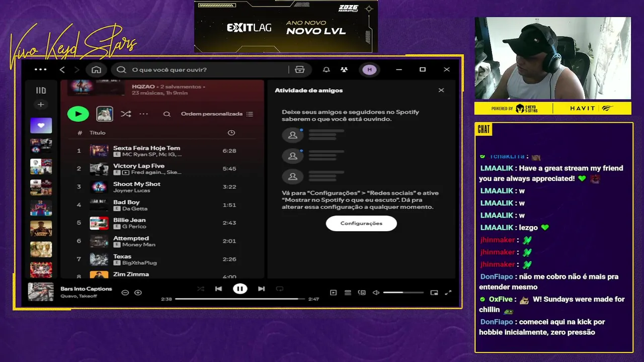Open the profile menu avatar 'H'
The height and width of the screenshot is (362, 644).
[369, 69]
